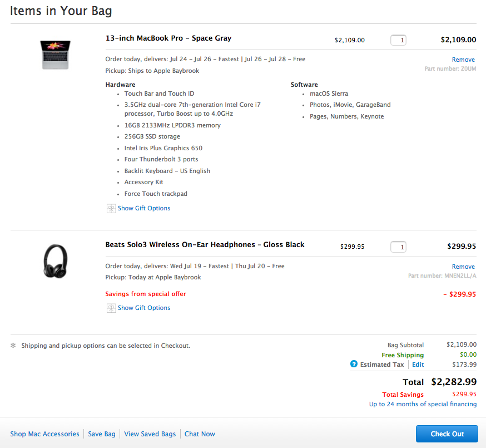Open the 13-inch MacBook Pro title

click(168, 38)
